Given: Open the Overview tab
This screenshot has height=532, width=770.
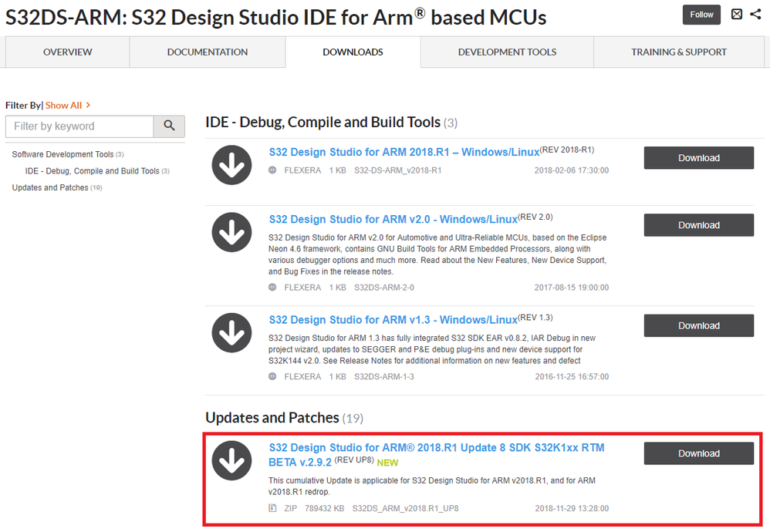Looking at the screenshot, I should click(x=67, y=52).
